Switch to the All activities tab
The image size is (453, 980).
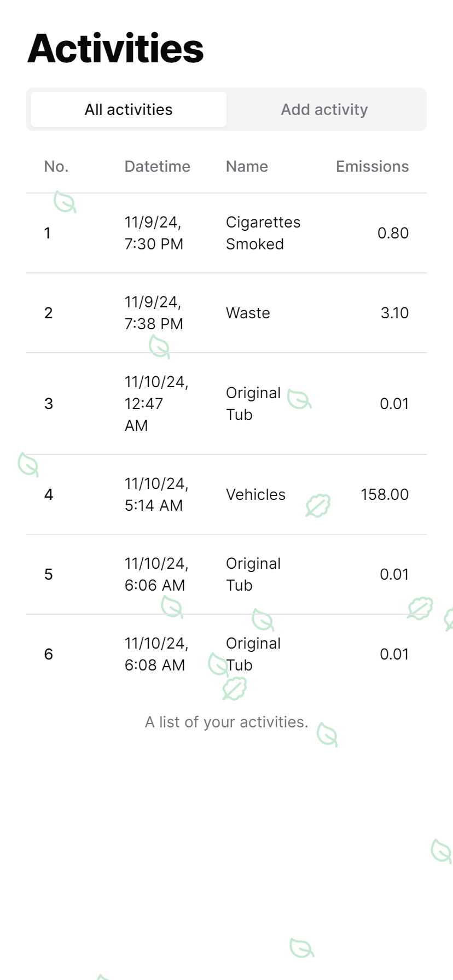pos(129,110)
